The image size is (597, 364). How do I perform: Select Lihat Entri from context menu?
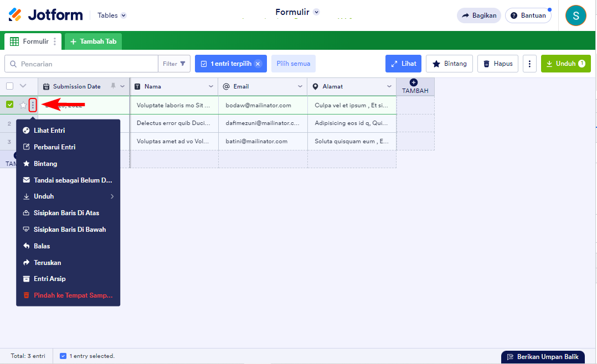[x=68, y=131]
